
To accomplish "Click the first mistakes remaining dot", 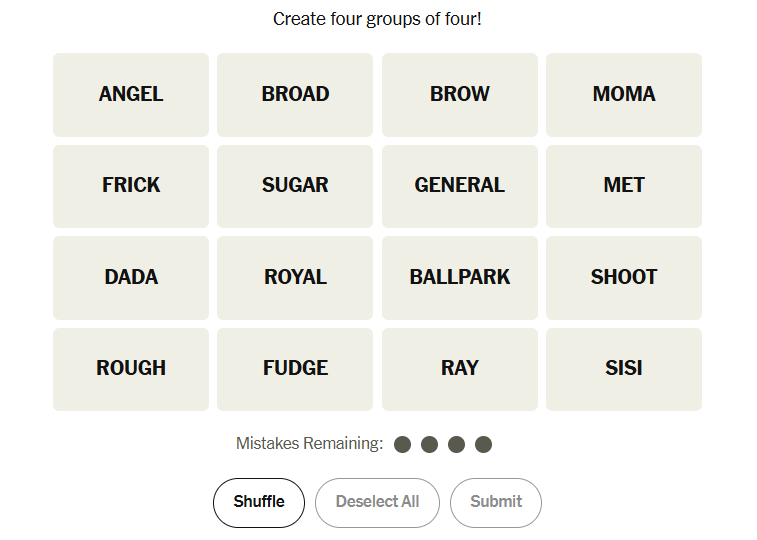I will coord(403,444).
